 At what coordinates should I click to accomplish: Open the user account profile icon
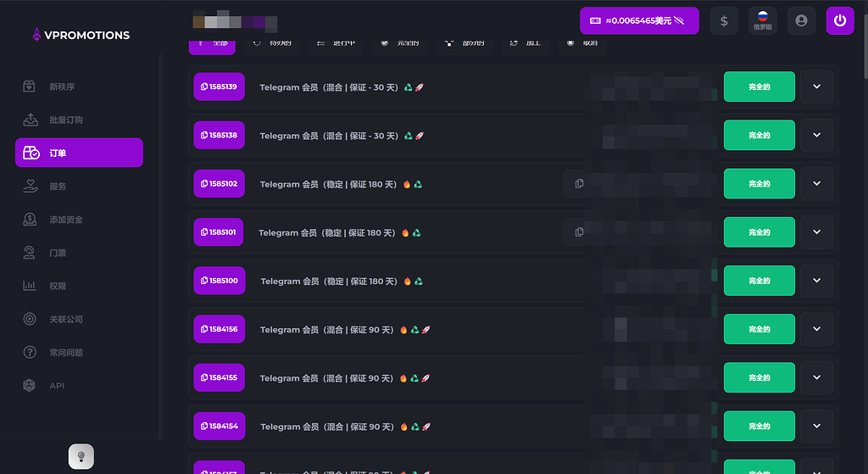pyautogui.click(x=801, y=21)
